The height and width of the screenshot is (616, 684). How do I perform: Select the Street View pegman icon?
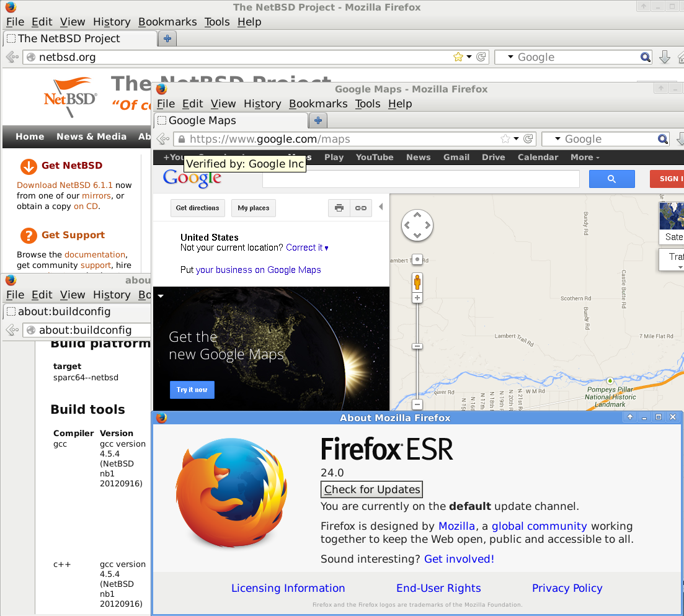point(417,282)
